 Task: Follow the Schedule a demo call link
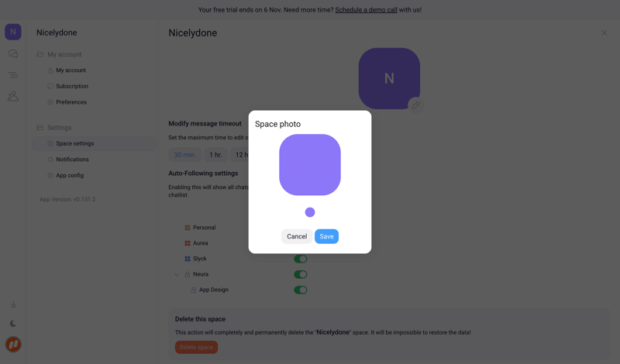366,10
